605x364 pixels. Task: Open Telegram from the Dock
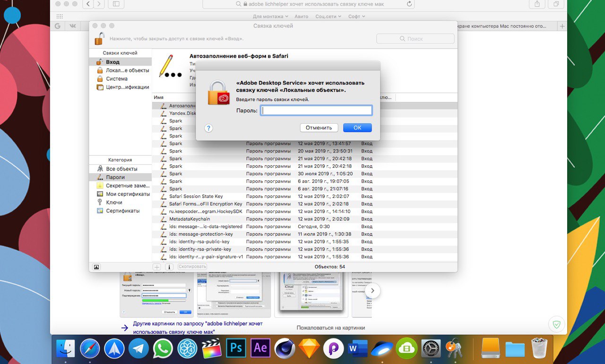click(139, 349)
